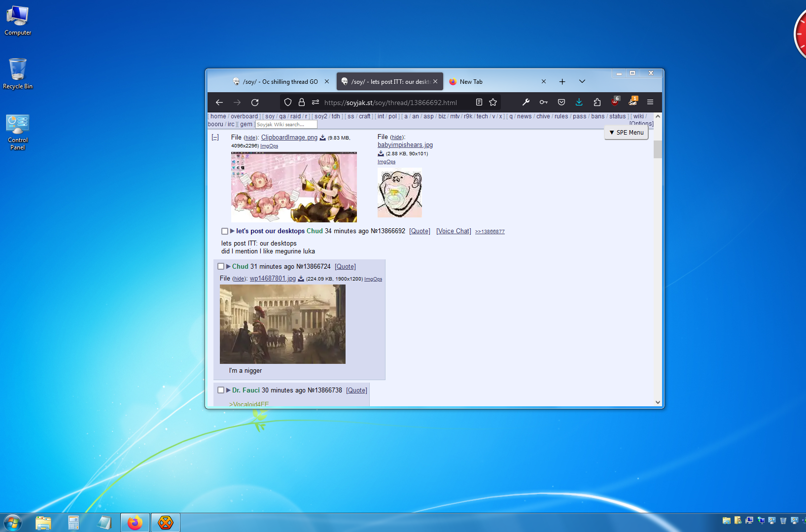806x532 pixels.
Task: Toggle Reader View icon in address bar
Action: pos(479,103)
